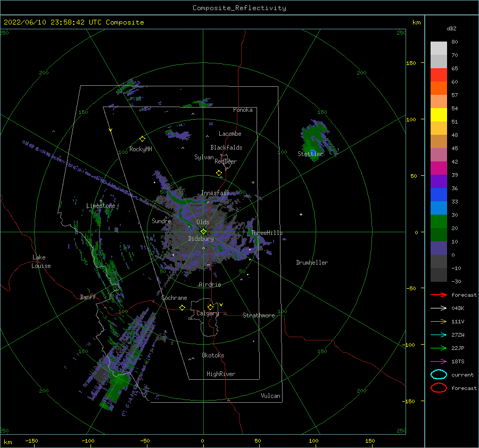Pick the red 65 dBZ color swatch
Screen dimensions: 479x448
[x=439, y=75]
